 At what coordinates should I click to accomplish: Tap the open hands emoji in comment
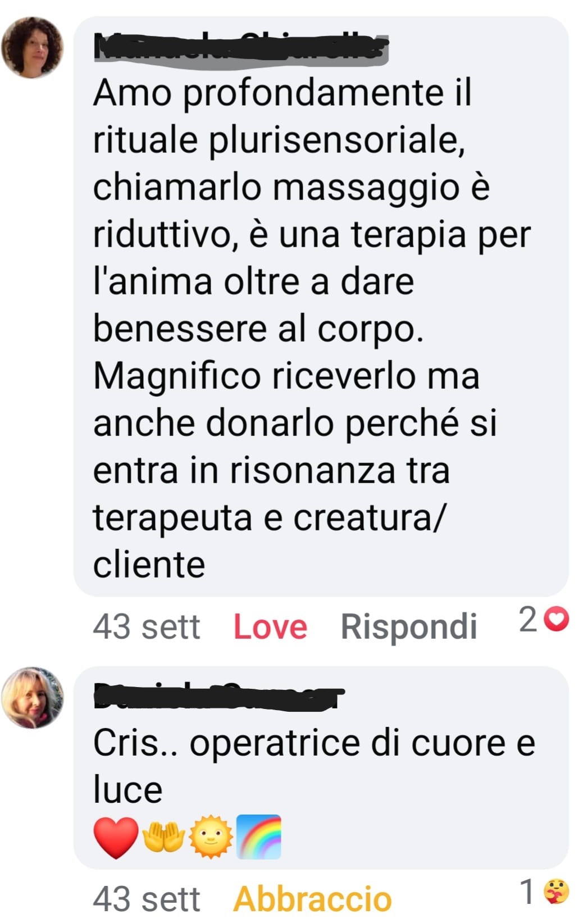coord(163,837)
